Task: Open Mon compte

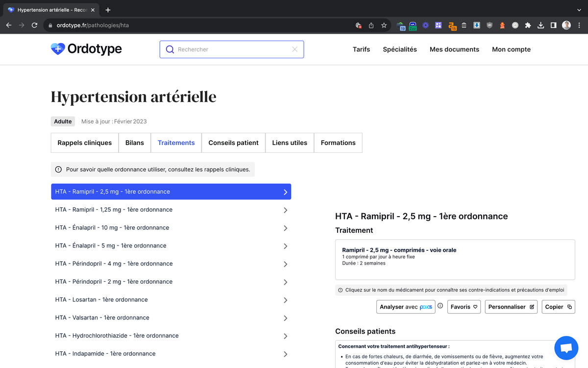Action: click(511, 49)
